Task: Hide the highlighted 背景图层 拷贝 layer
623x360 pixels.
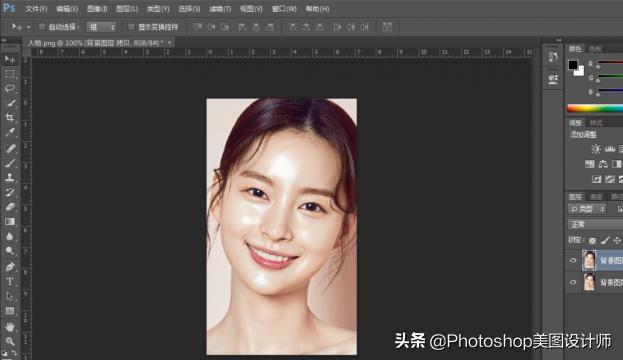Action: tap(573, 260)
